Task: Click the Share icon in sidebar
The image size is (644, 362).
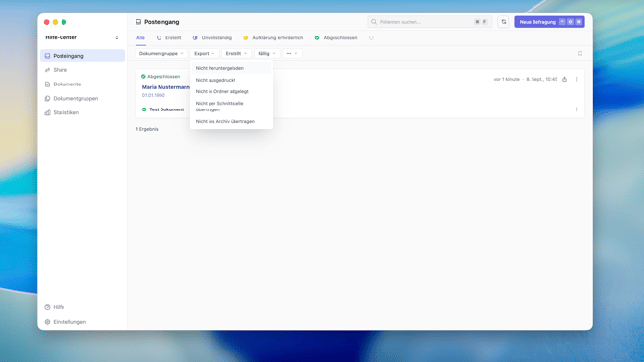Action: [x=48, y=70]
